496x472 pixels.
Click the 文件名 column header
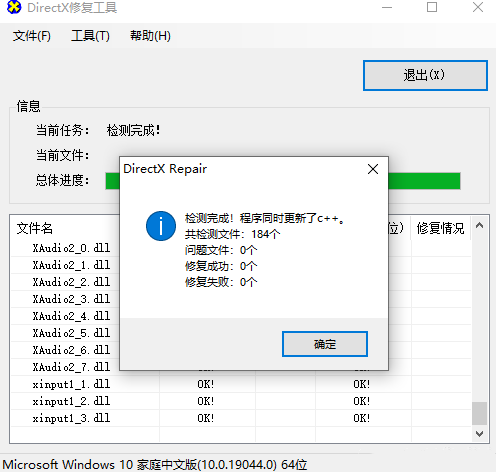tap(35, 228)
